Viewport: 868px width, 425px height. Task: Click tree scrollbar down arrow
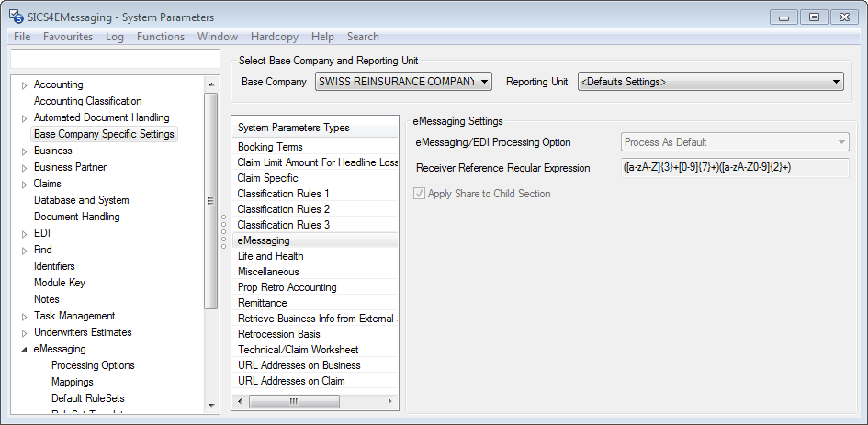[x=210, y=405]
